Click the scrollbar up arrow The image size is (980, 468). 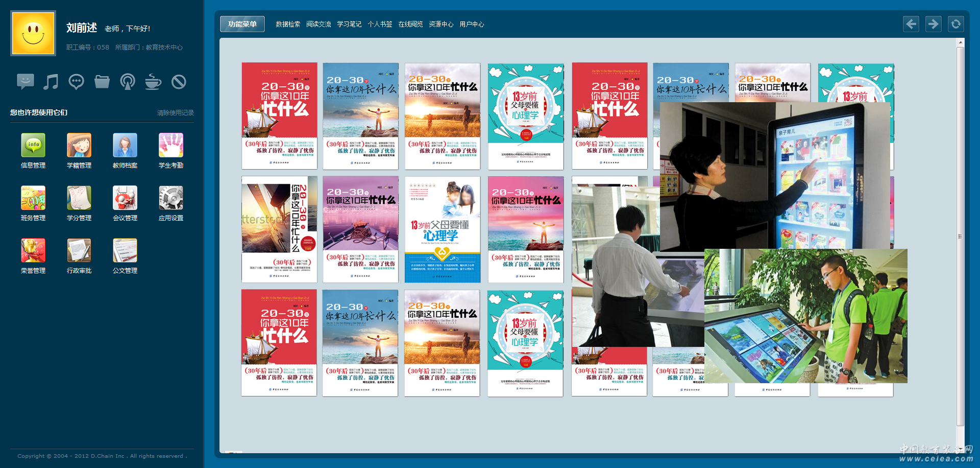click(960, 43)
